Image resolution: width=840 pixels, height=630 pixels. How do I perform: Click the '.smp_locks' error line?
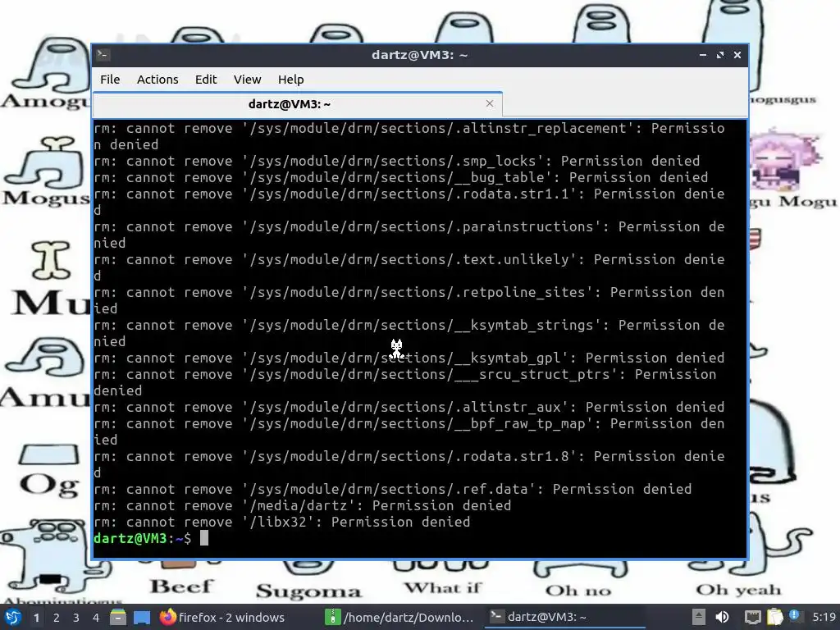click(397, 162)
